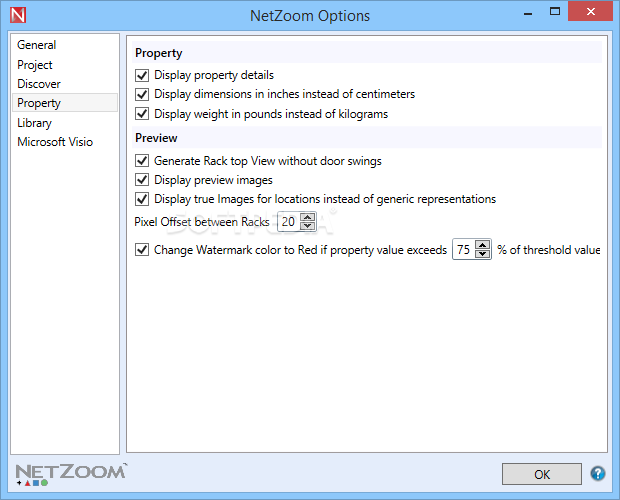Maximize the NetZoom Options window
Viewport: 620px width, 500px height.
555,12
